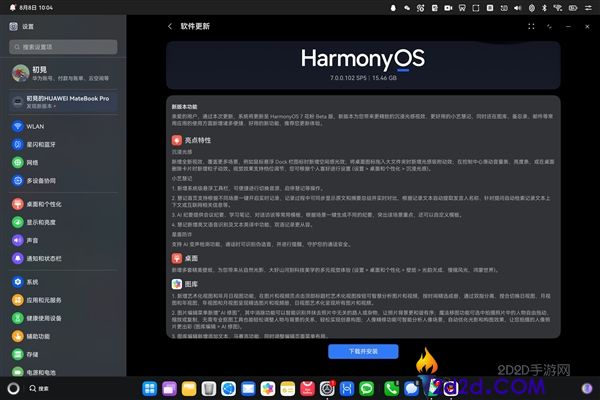600x400 pixels.
Task: Open the Mail envelope dock icon
Action: (x=248, y=389)
